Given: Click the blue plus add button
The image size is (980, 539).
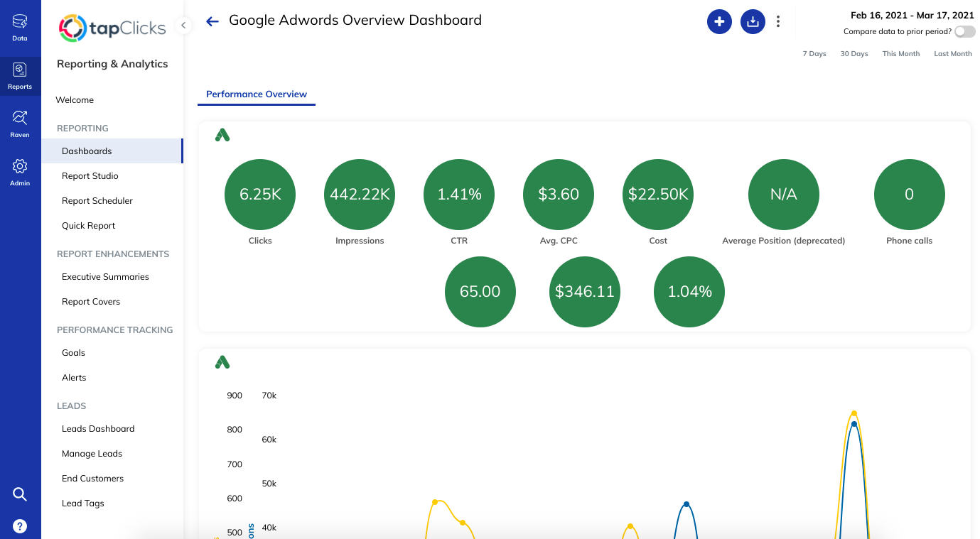Looking at the screenshot, I should point(719,21).
